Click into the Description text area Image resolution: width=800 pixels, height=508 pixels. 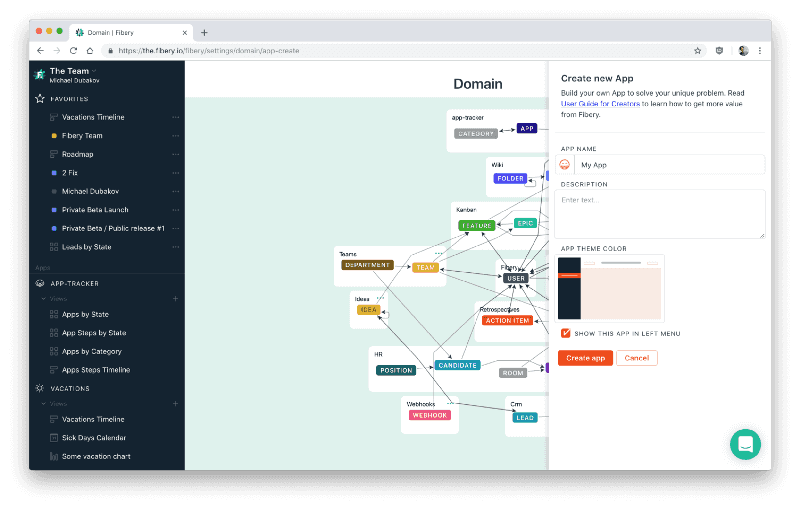pos(662,213)
